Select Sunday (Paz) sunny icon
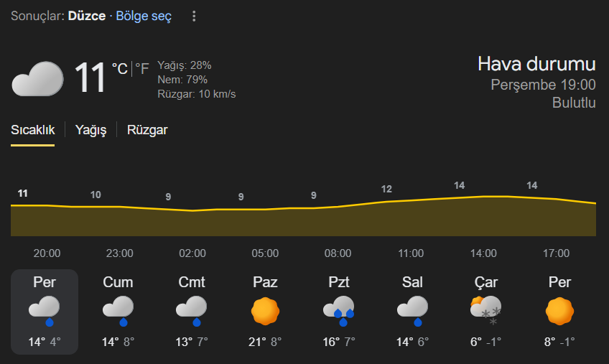The height and width of the screenshot is (364, 609). pos(265,310)
